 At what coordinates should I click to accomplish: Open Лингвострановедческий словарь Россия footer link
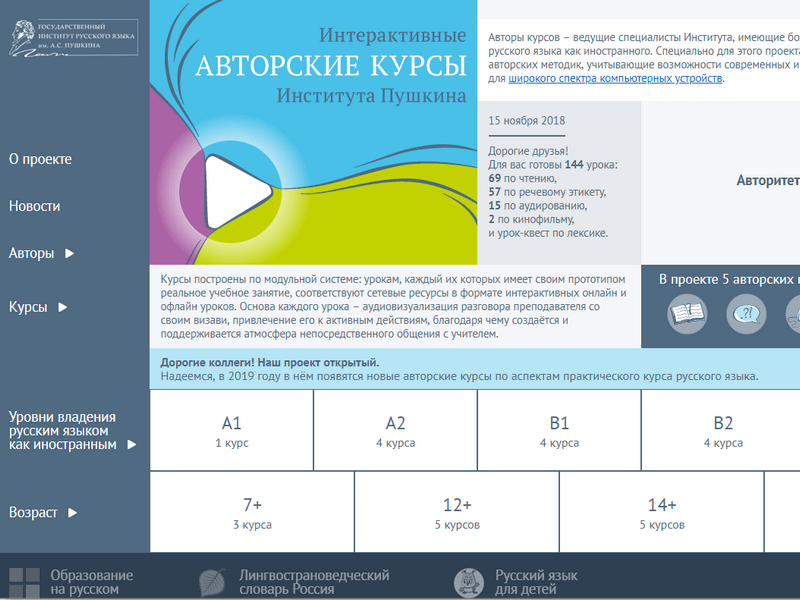(314, 582)
